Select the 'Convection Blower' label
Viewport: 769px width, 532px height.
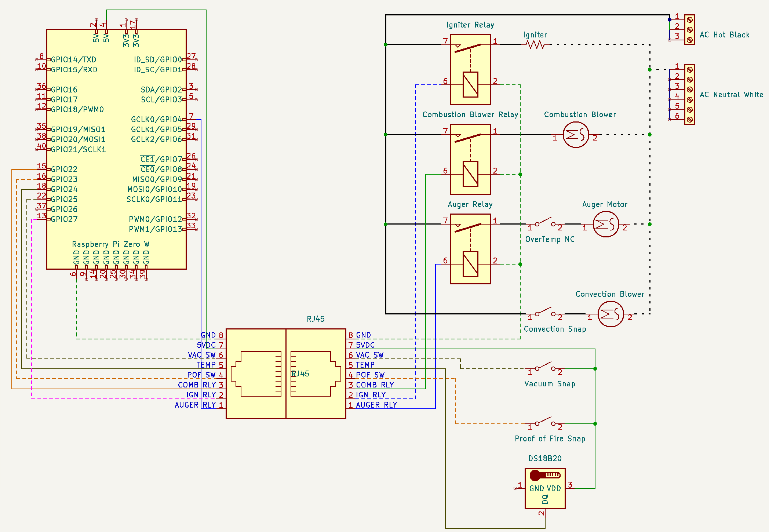coord(610,294)
